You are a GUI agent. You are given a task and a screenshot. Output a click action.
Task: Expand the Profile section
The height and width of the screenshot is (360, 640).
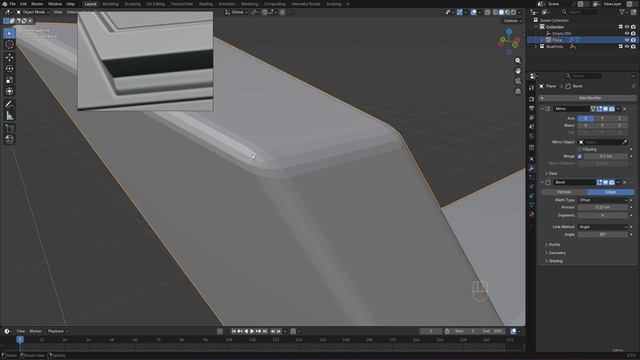[553, 244]
